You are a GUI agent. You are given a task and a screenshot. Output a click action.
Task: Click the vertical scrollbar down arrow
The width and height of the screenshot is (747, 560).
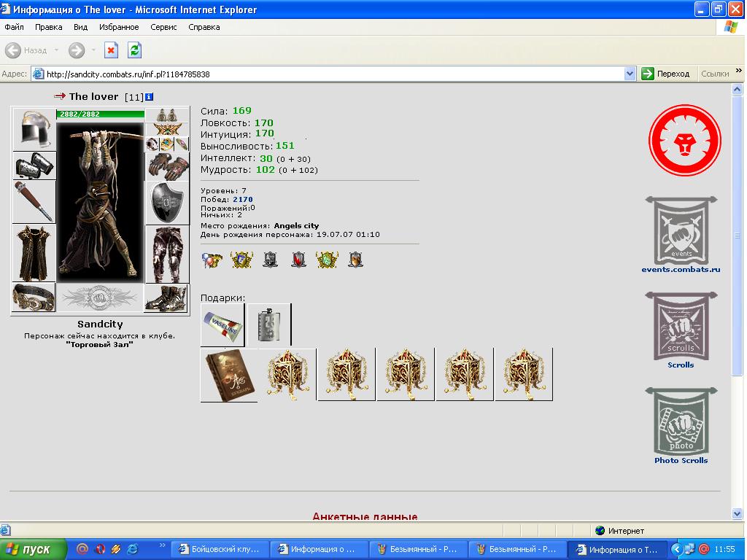click(x=737, y=514)
